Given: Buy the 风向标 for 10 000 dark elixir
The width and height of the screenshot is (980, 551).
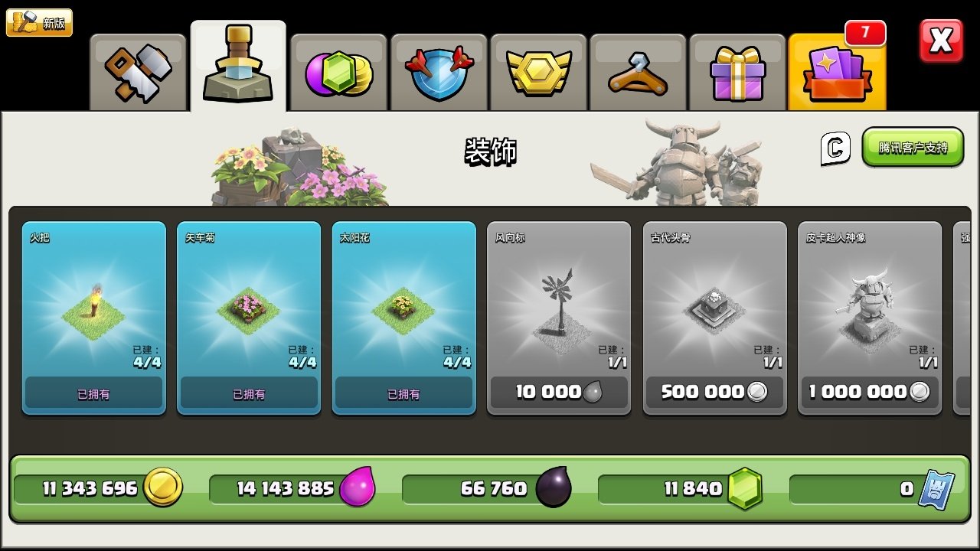Looking at the screenshot, I should (559, 392).
